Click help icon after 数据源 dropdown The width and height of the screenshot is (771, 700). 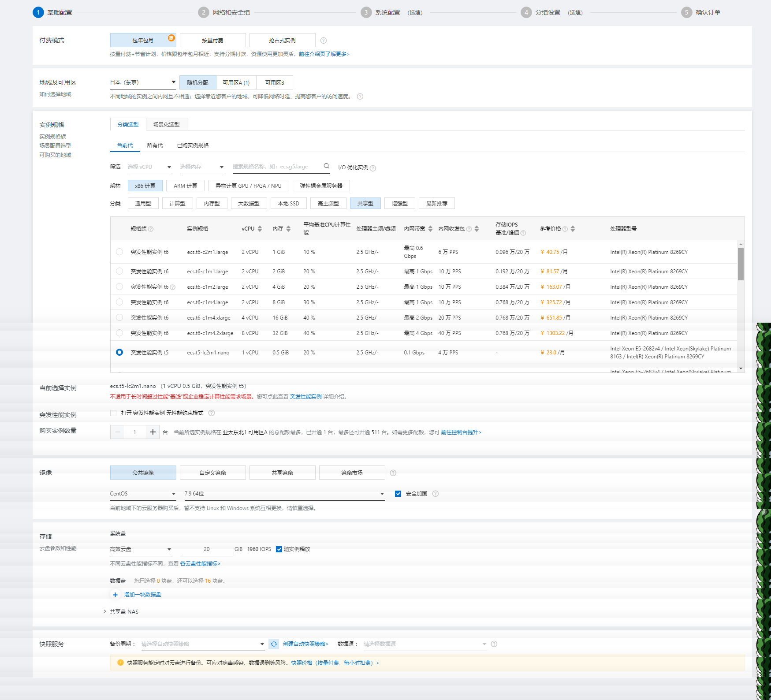(x=494, y=644)
